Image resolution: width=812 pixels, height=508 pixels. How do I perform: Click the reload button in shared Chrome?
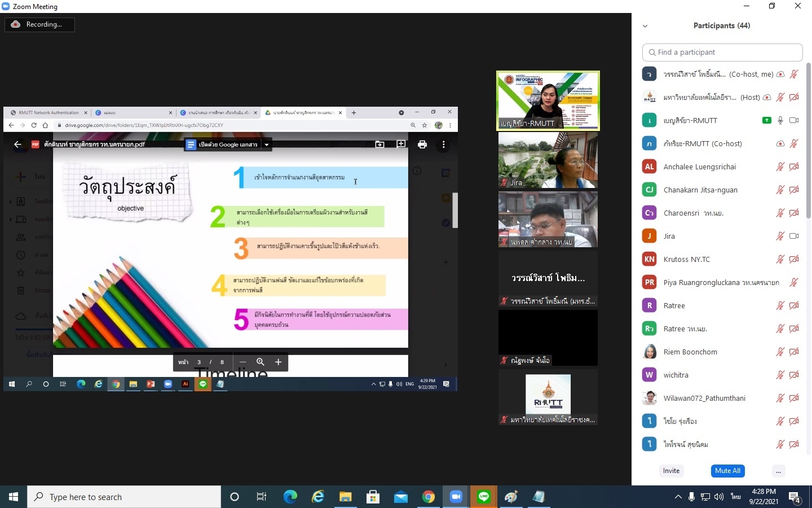click(34, 125)
